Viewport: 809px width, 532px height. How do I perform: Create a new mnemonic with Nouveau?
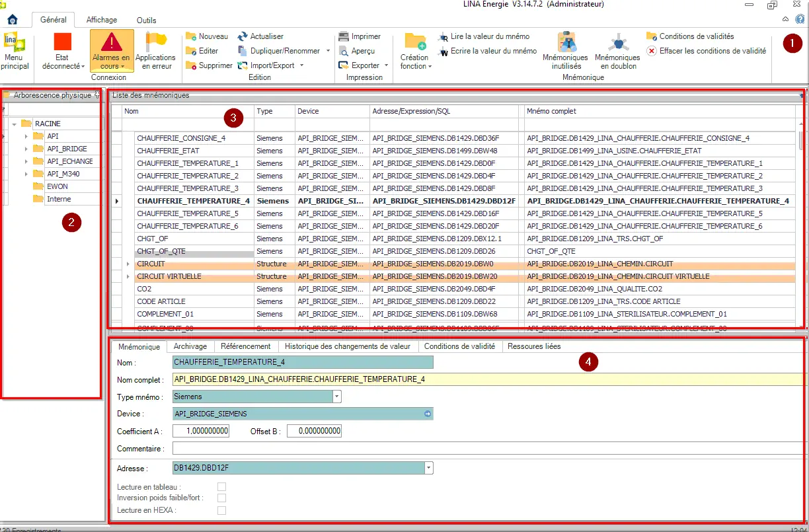[207, 36]
